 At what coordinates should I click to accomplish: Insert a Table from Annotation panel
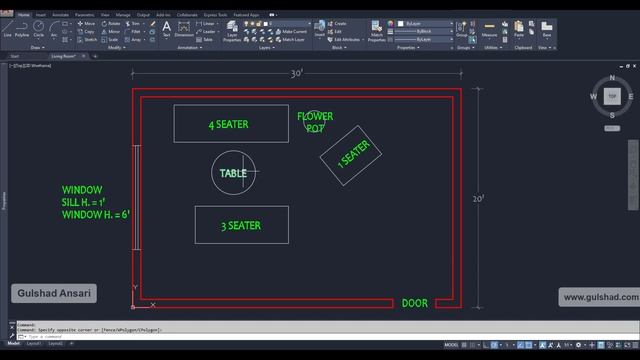[204, 40]
